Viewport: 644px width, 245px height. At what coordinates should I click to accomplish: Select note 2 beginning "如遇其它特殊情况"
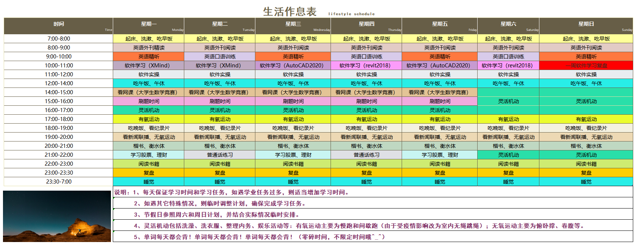[373, 203]
